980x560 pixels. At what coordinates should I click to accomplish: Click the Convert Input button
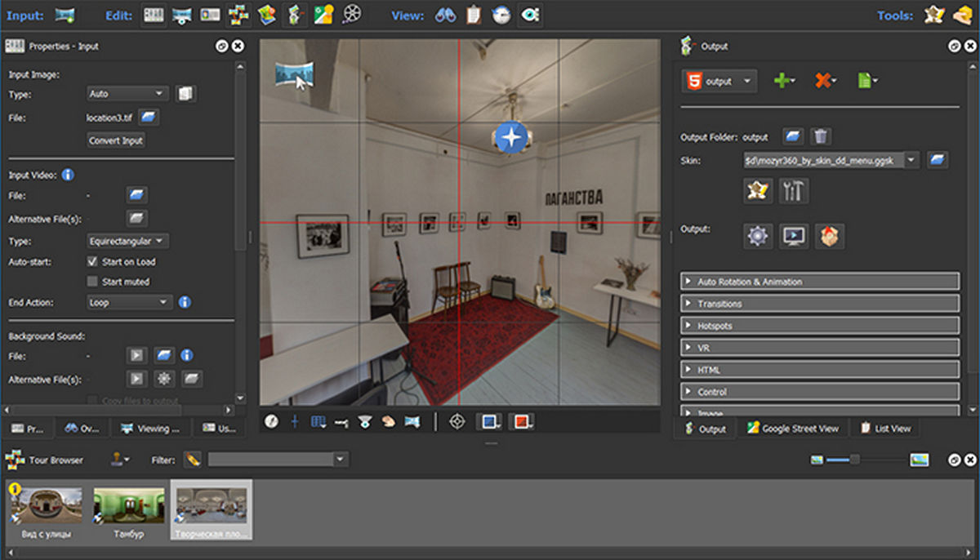(116, 140)
